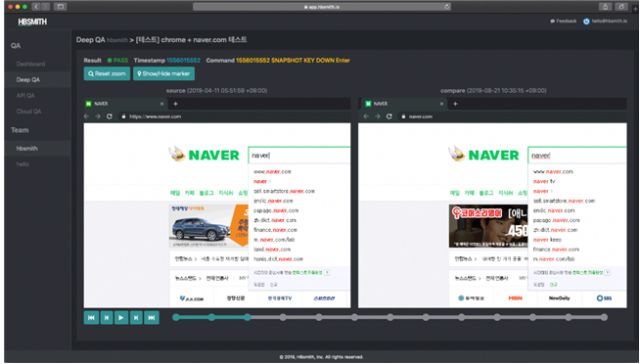Open Cloud QA in the sidebar
640x364 pixels.
tap(29, 111)
